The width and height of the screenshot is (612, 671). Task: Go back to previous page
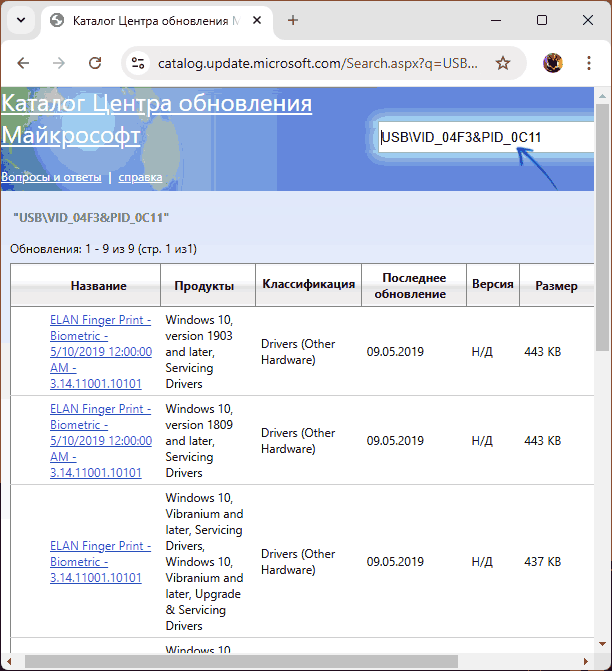[x=23, y=63]
